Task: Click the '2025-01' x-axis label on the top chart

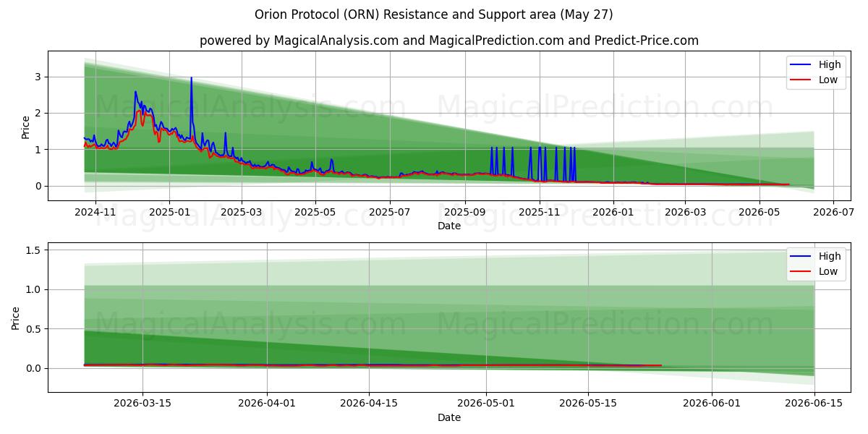Action: (169, 212)
